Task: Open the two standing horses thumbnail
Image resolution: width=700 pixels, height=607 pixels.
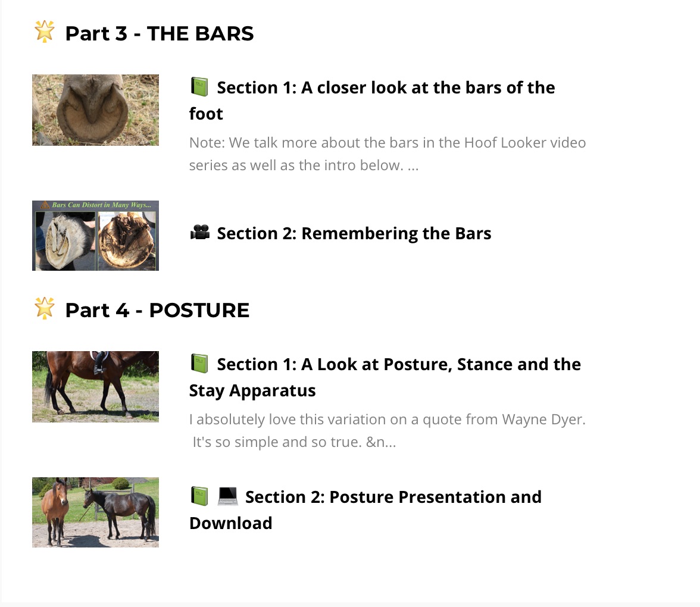Action: coord(95,512)
